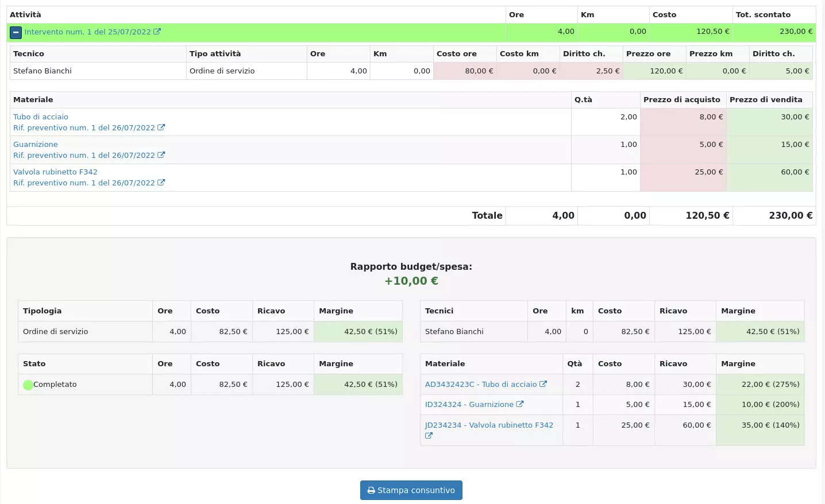Click external icon beside ID324324 Guarnizione
This screenshot has width=825, height=504.
pyautogui.click(x=520, y=404)
